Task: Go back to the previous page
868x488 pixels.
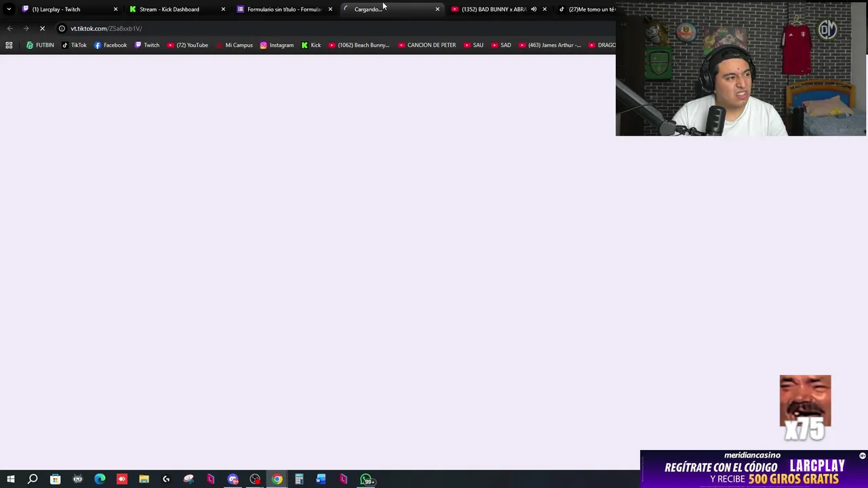Action: pyautogui.click(x=9, y=28)
